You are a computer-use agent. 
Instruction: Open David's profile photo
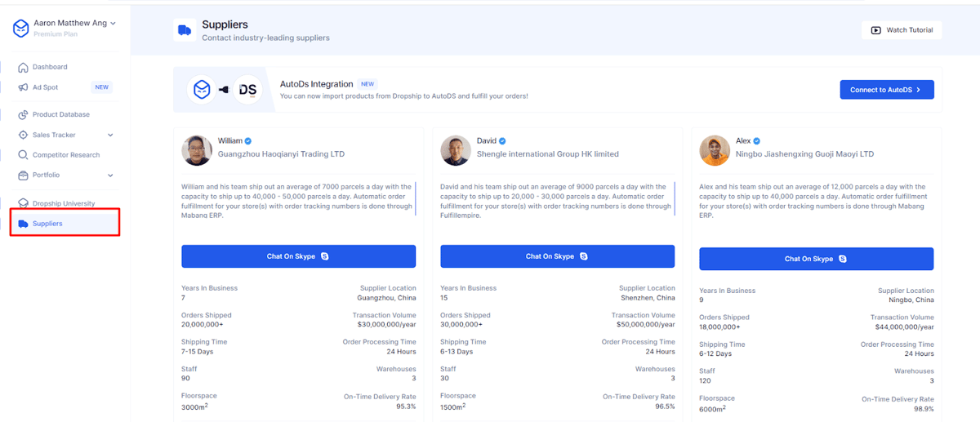point(455,150)
